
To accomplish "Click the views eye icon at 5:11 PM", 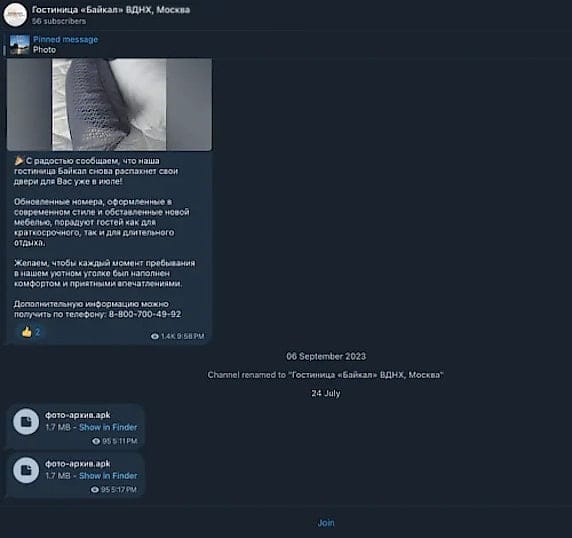I will (96, 441).
